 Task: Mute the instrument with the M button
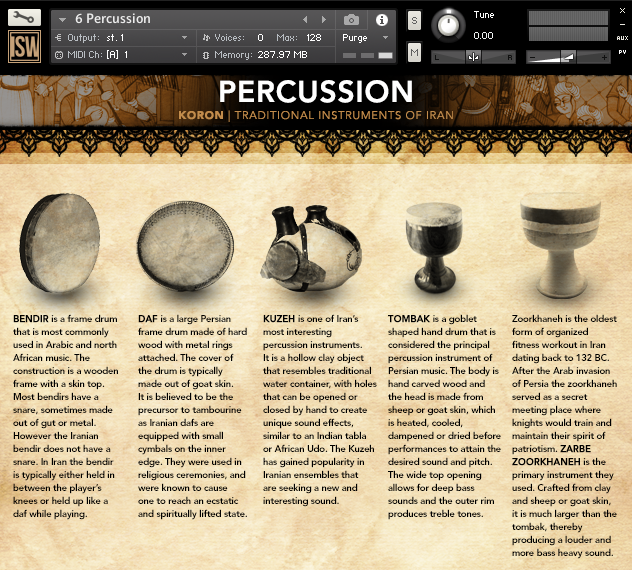[x=414, y=52]
